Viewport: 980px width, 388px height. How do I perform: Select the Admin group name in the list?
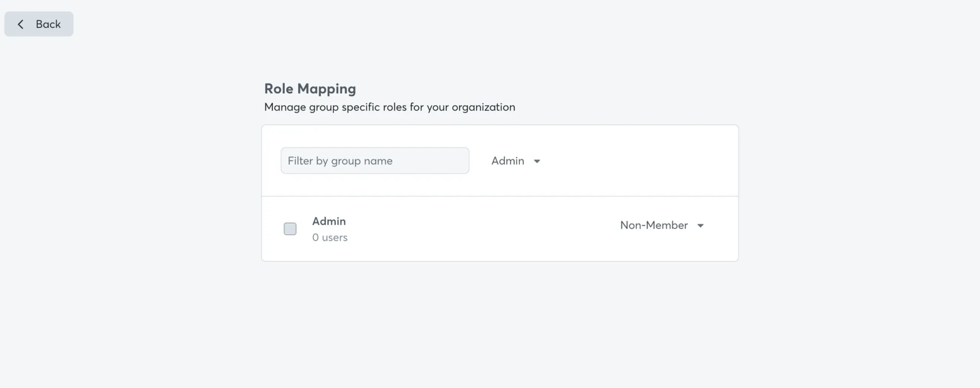pyautogui.click(x=329, y=221)
